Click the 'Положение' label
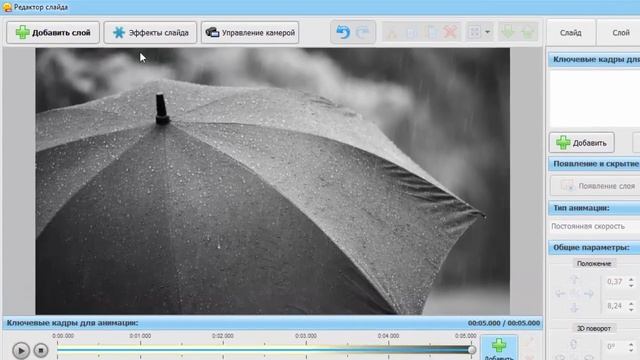The width and height of the screenshot is (640, 360). (x=593, y=264)
